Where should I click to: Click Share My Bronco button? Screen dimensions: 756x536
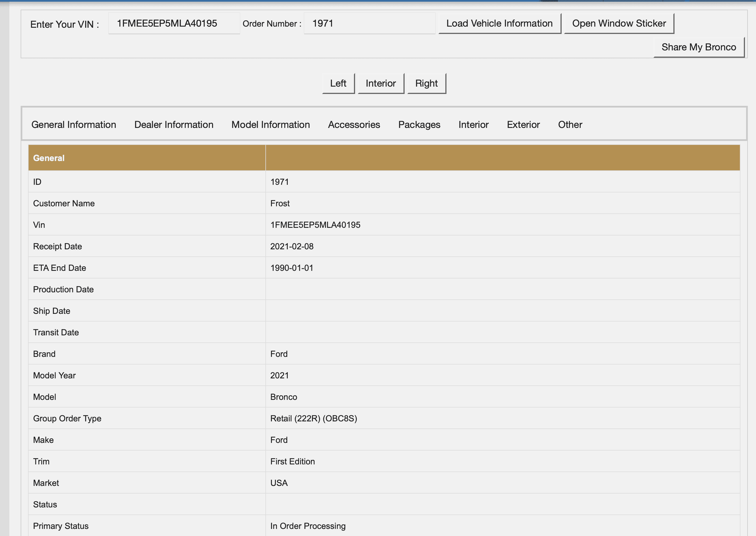(699, 47)
